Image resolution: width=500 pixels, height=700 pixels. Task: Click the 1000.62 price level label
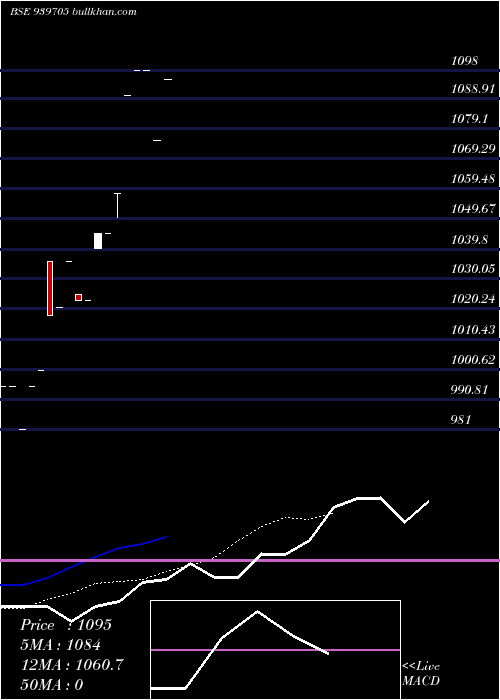coord(473,360)
